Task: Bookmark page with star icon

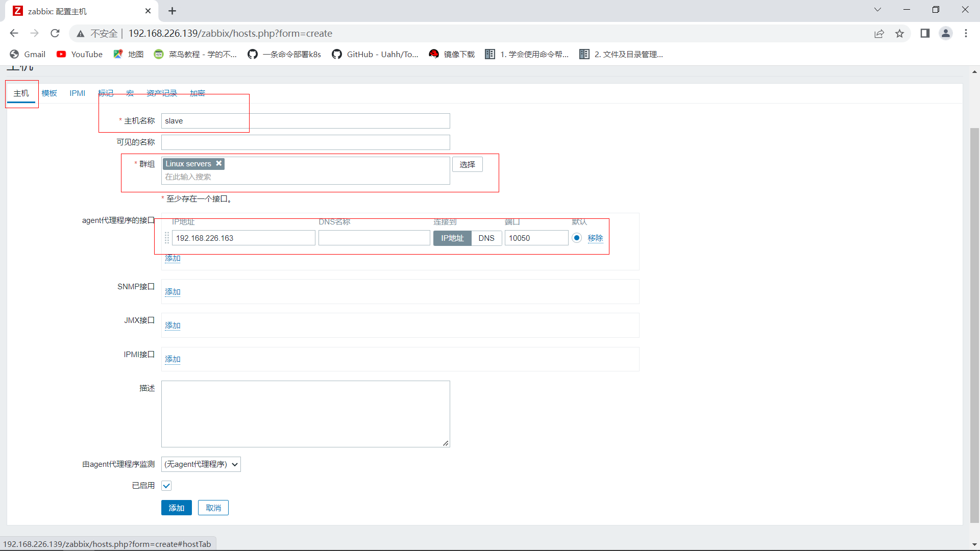Action: (x=899, y=34)
